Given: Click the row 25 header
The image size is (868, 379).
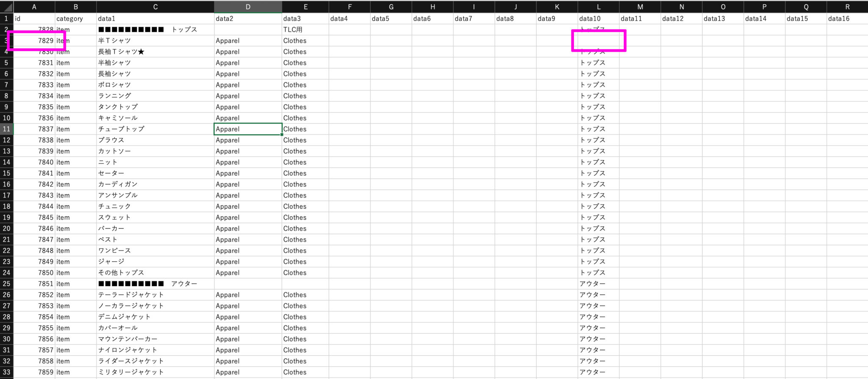Looking at the screenshot, I should 6,284.
